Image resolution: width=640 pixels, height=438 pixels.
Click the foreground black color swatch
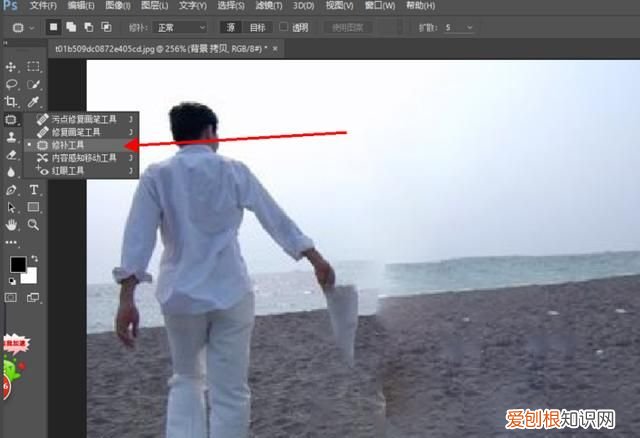[18, 265]
